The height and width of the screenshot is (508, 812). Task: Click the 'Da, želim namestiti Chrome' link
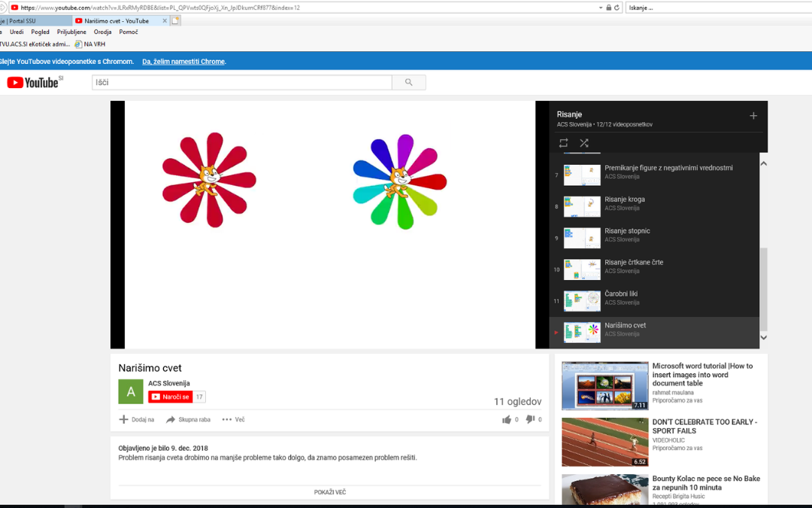point(183,62)
